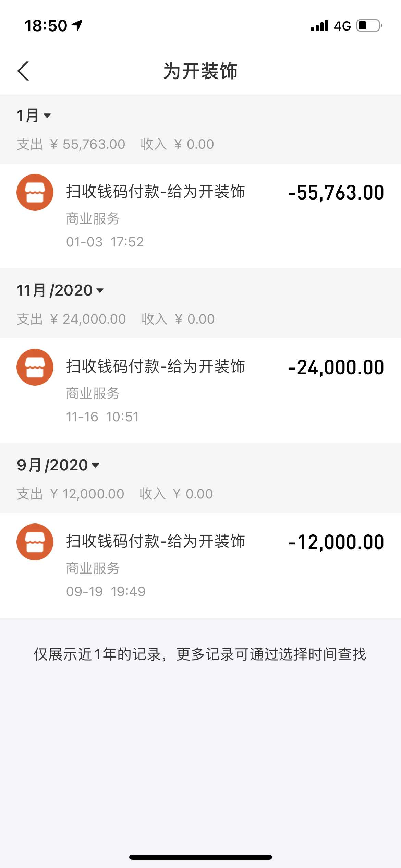Open the -55,763.00 transaction details
Screen dimensions: 401x868
point(336,192)
